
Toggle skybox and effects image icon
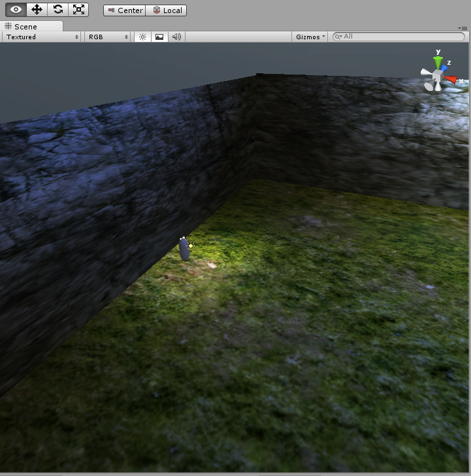(x=159, y=37)
